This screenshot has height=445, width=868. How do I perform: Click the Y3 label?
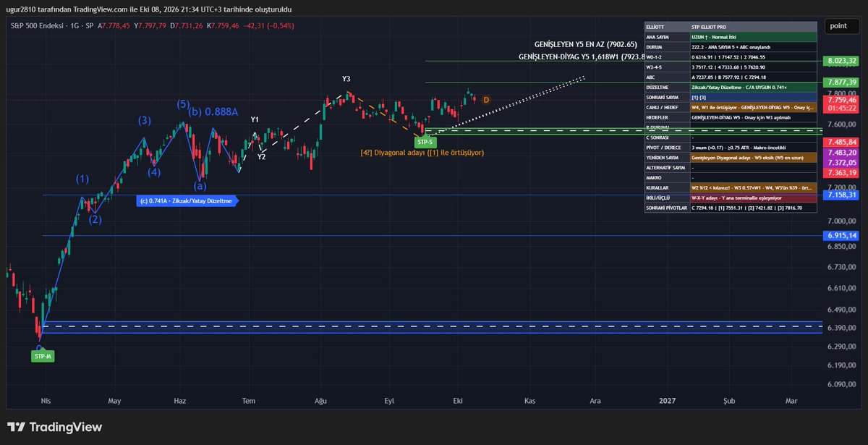point(346,78)
